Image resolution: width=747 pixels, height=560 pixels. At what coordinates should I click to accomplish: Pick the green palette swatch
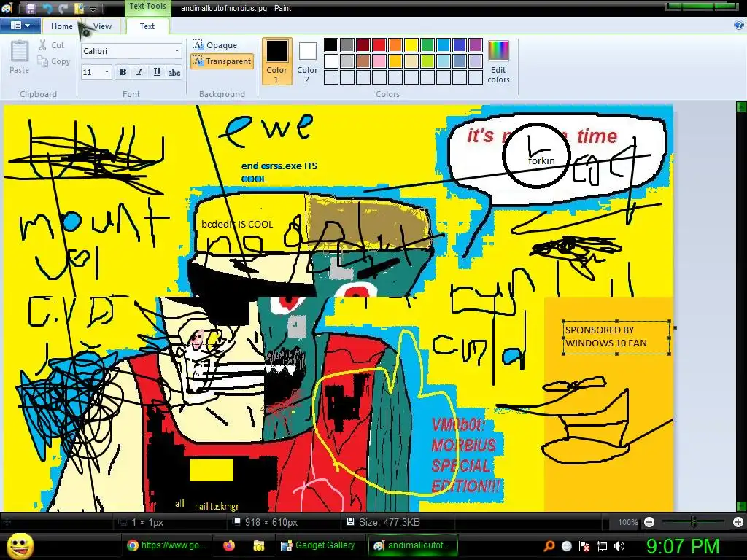tap(427, 45)
